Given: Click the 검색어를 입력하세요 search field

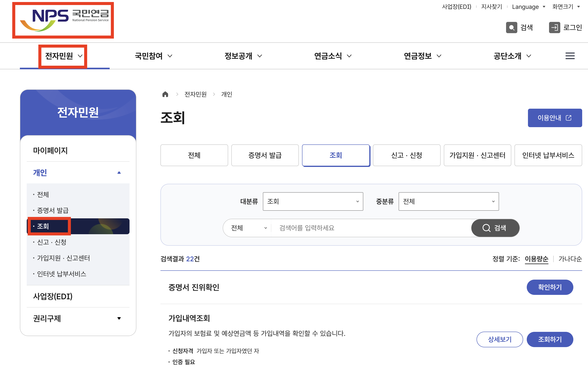Looking at the screenshot, I should pyautogui.click(x=371, y=228).
